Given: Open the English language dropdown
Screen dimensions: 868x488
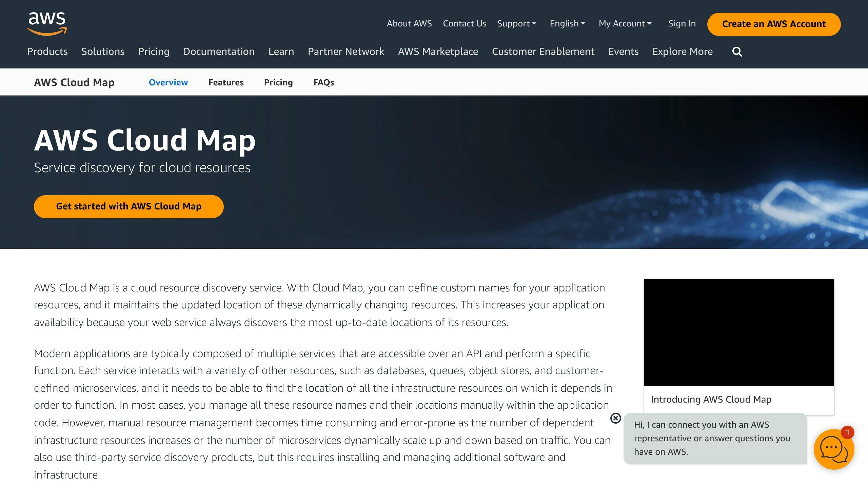Looking at the screenshot, I should point(568,24).
